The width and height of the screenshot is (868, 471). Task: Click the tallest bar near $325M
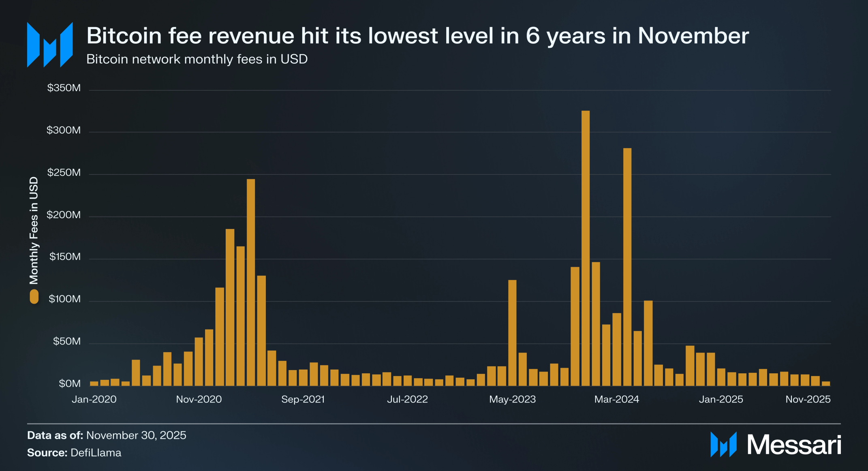tap(585, 247)
